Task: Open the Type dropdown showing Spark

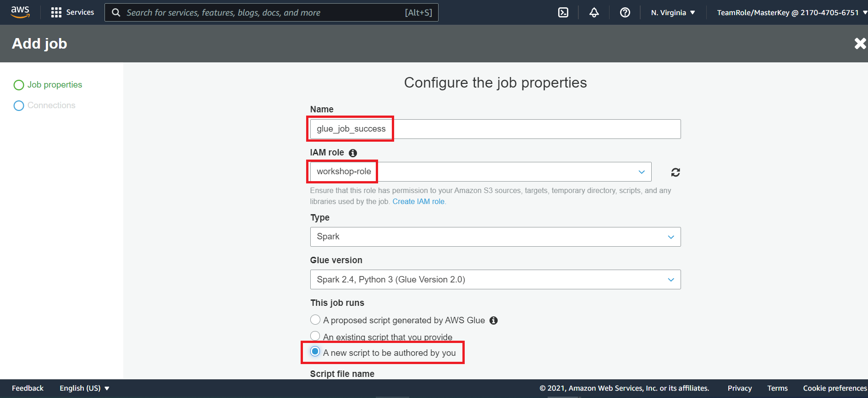Action: point(495,237)
